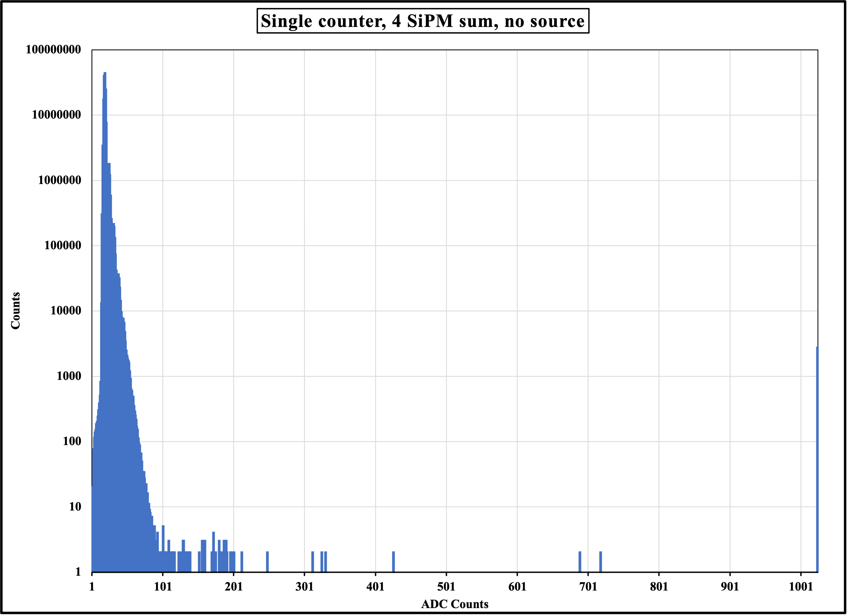Click the small bar just left of the 301 gridline
This screenshot has height=616, width=848.
coord(267,561)
